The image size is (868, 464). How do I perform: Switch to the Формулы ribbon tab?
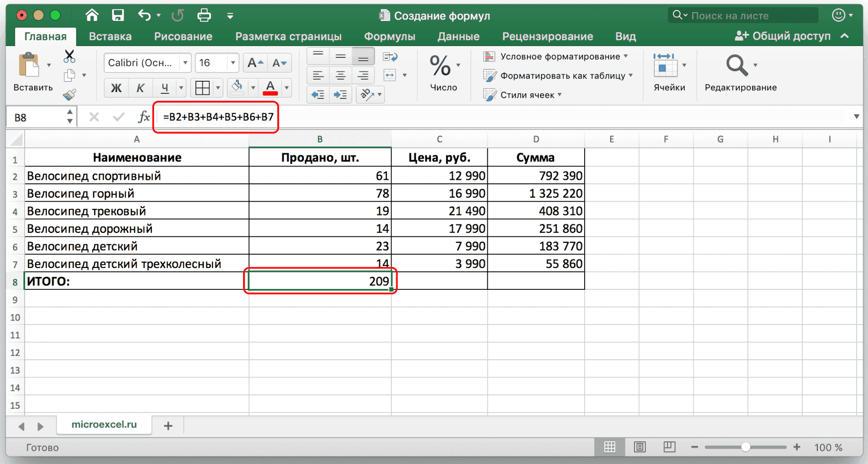[x=390, y=36]
